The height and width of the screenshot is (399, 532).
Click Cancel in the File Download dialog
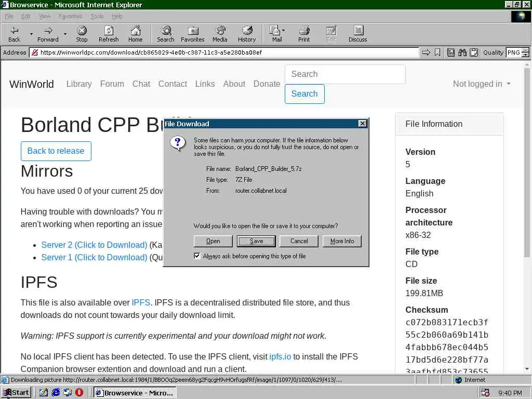(299, 241)
